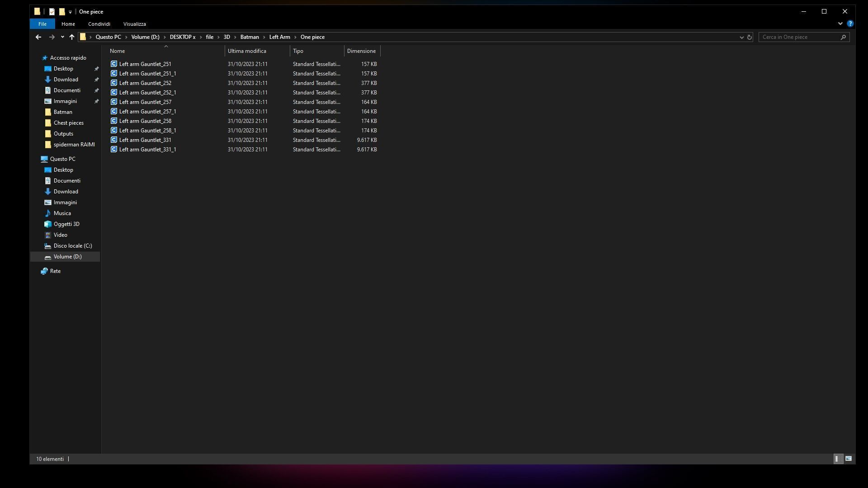868x488 pixels.
Task: Open address bar history dropdown
Action: coord(741,37)
